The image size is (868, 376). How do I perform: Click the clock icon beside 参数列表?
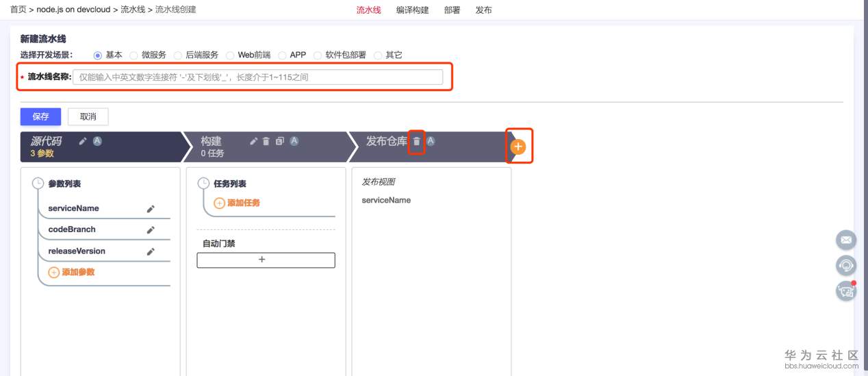tap(38, 184)
